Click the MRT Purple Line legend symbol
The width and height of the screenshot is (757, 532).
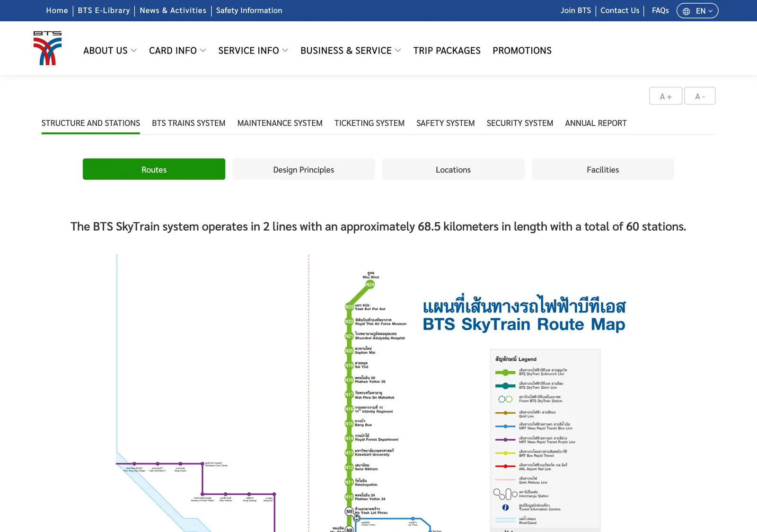tap(505, 440)
